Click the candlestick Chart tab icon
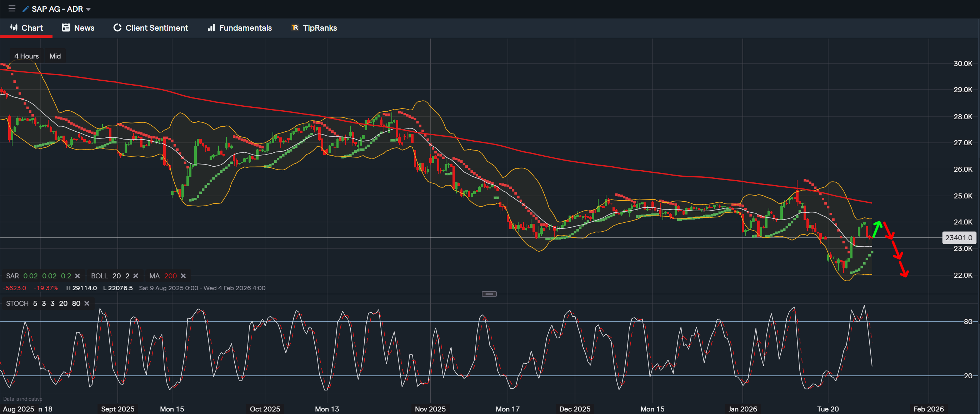This screenshot has width=980, height=414. (x=14, y=27)
